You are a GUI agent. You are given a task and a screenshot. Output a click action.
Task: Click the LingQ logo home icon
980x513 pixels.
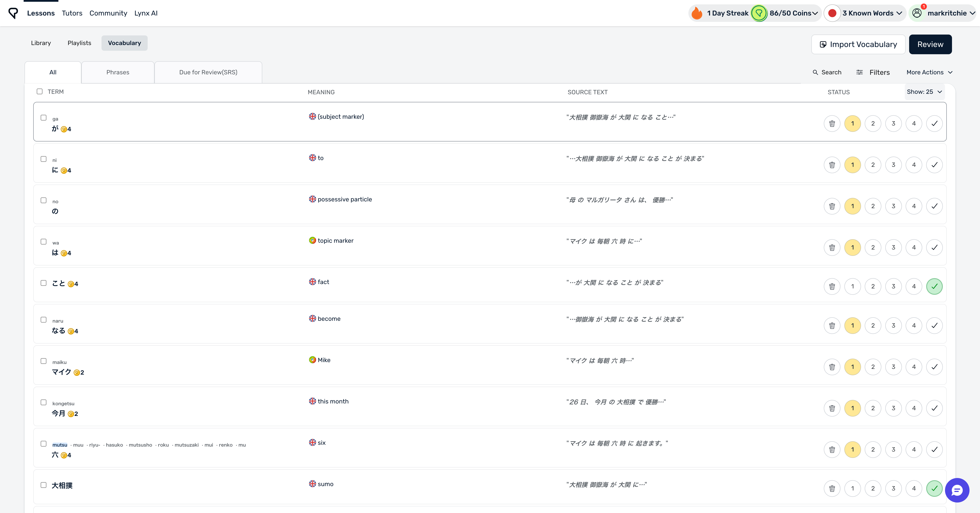click(x=13, y=13)
